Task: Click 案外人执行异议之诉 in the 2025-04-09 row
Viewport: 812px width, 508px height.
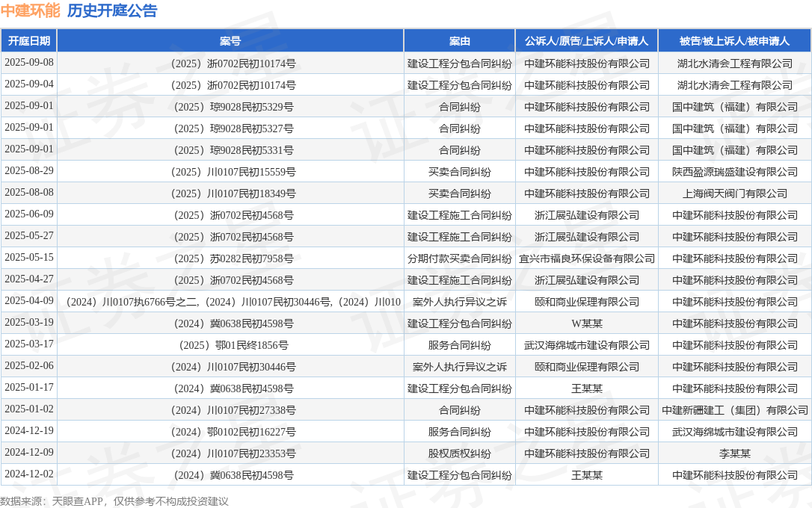Action: coord(459,302)
